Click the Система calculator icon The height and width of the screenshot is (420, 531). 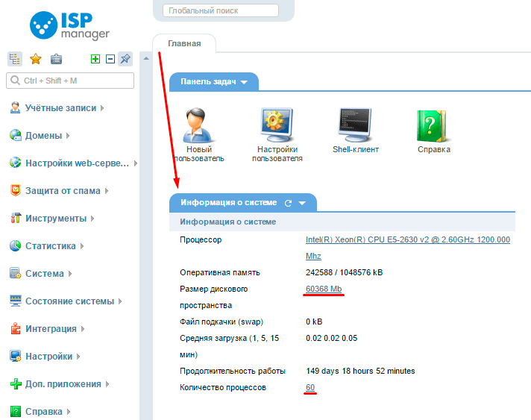pos(15,273)
